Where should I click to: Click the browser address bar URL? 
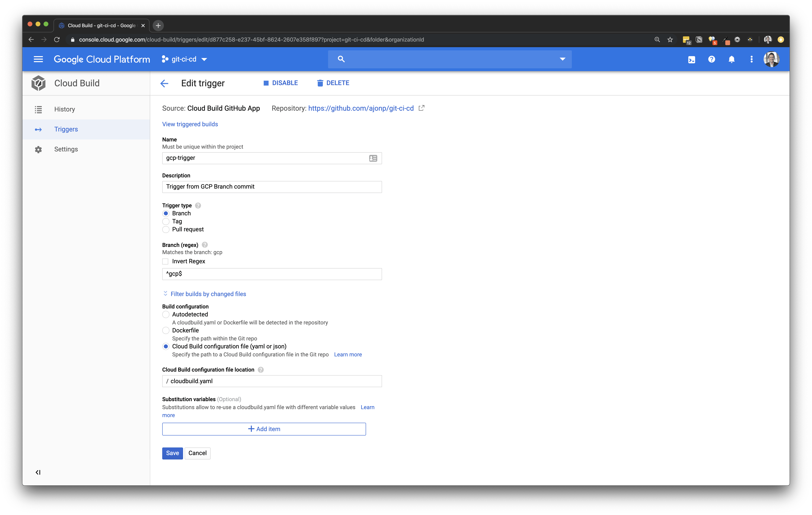coord(251,40)
